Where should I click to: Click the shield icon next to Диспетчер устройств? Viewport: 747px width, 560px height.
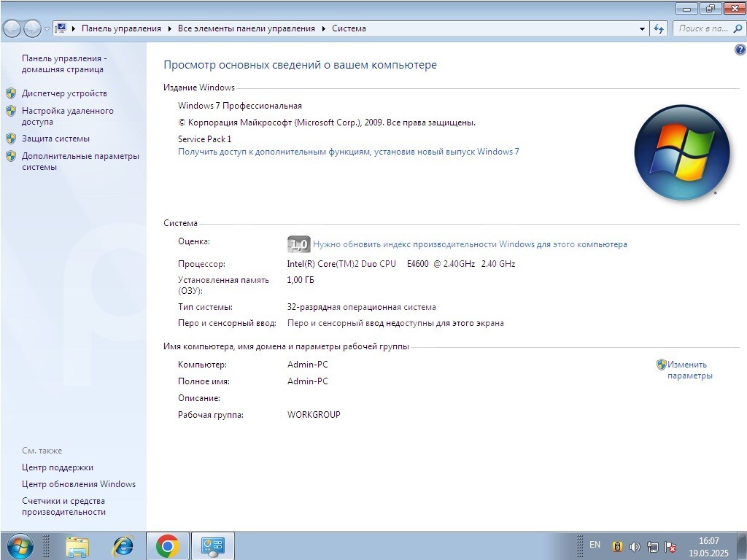[x=11, y=93]
